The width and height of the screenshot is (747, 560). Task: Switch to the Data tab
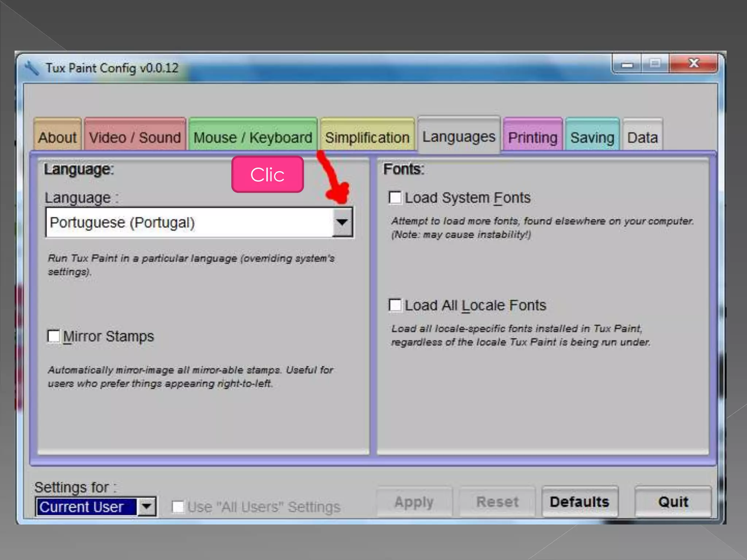pos(642,137)
